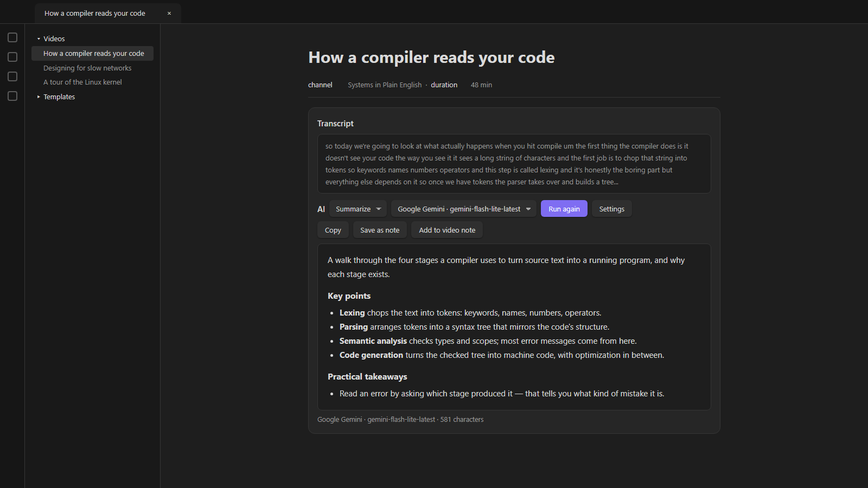Expand the Templates folder
This screenshot has width=868, height=488.
[39, 97]
